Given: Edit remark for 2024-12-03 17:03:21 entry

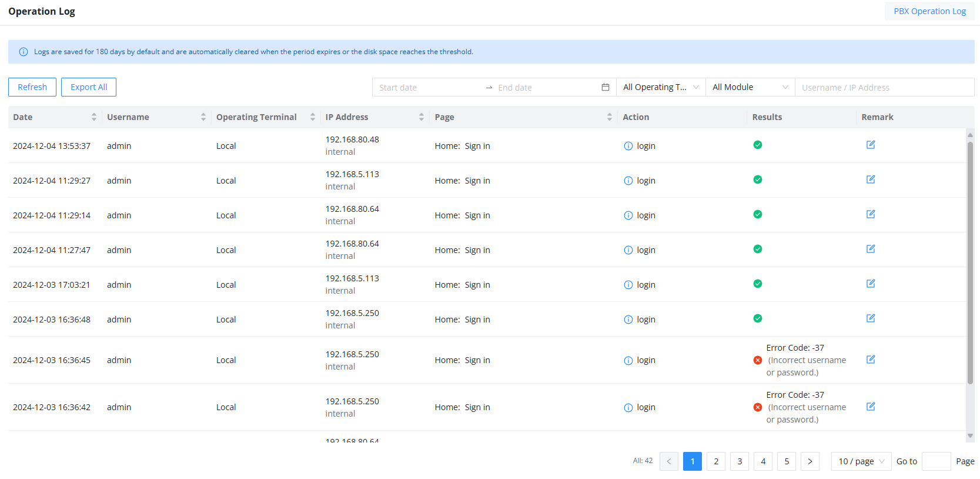Looking at the screenshot, I should pos(871,284).
